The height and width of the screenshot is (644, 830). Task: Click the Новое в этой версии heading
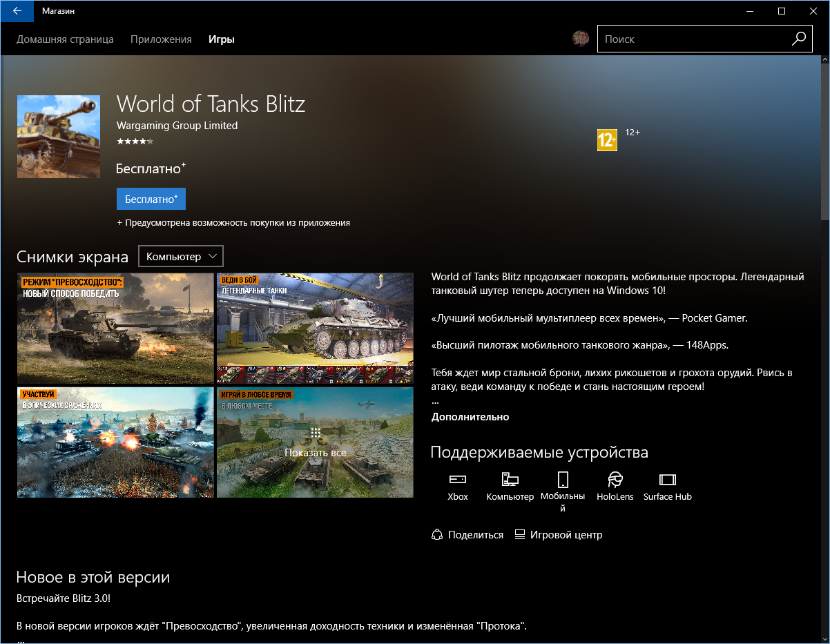pos(93,577)
